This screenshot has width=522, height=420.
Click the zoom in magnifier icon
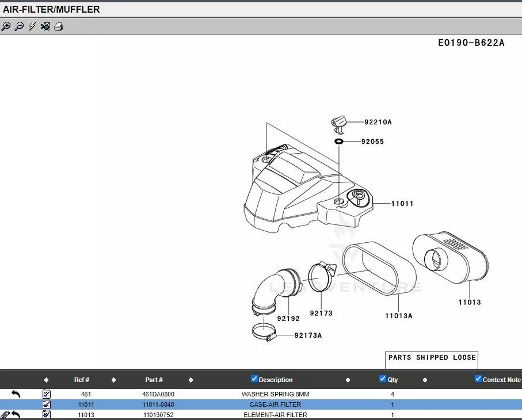[x=6, y=26]
